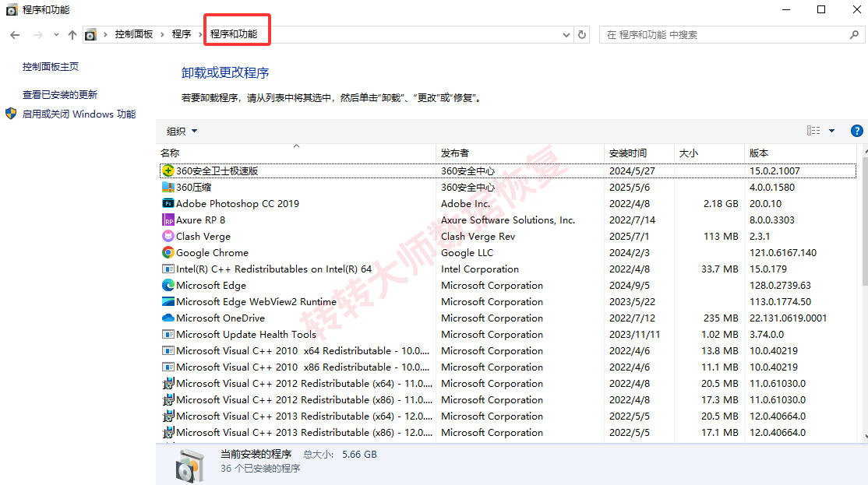Click the 程序和功能 breadcrumb item
Screen dimensions: 868x485
234,34
